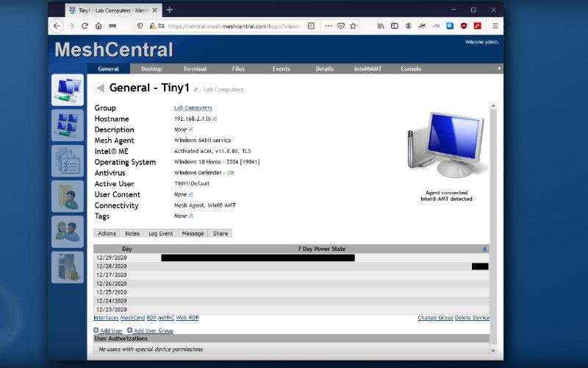Open the noVNC link

pyautogui.click(x=166, y=318)
